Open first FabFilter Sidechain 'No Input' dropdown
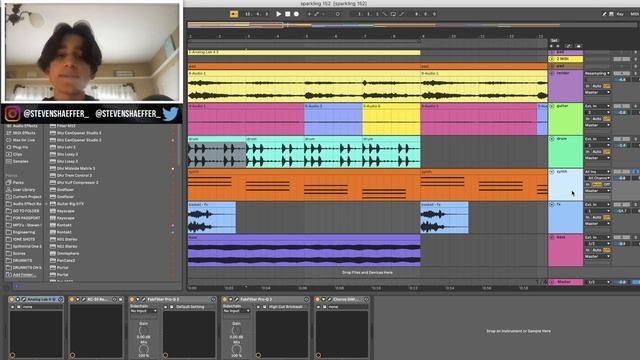This screenshot has width=640, height=360. coord(143,311)
